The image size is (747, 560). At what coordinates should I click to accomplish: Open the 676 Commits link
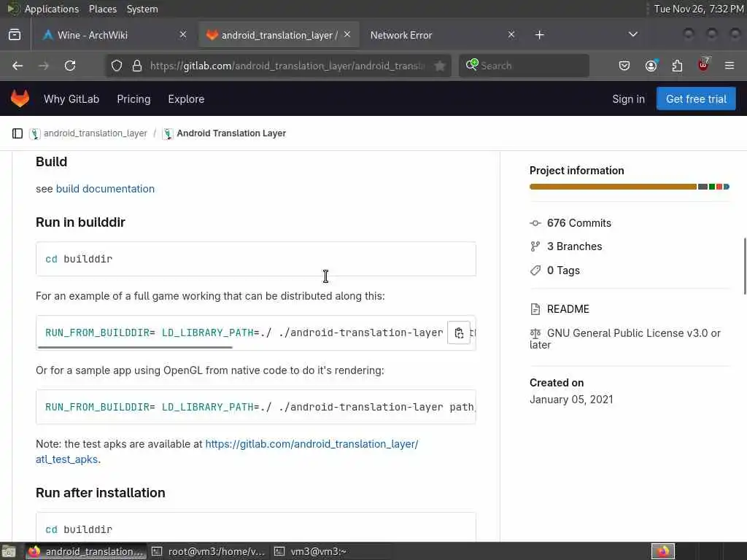click(578, 223)
